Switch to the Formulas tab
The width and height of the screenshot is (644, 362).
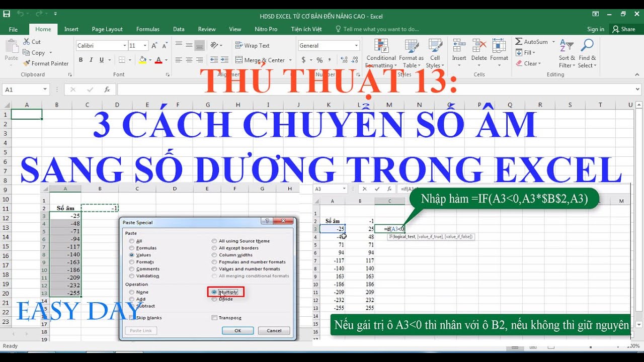(148, 29)
